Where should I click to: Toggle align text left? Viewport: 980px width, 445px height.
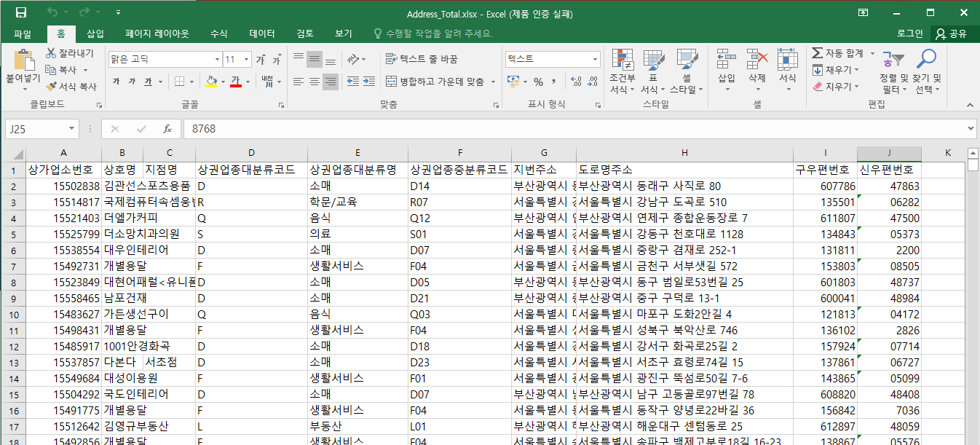pyautogui.click(x=299, y=82)
